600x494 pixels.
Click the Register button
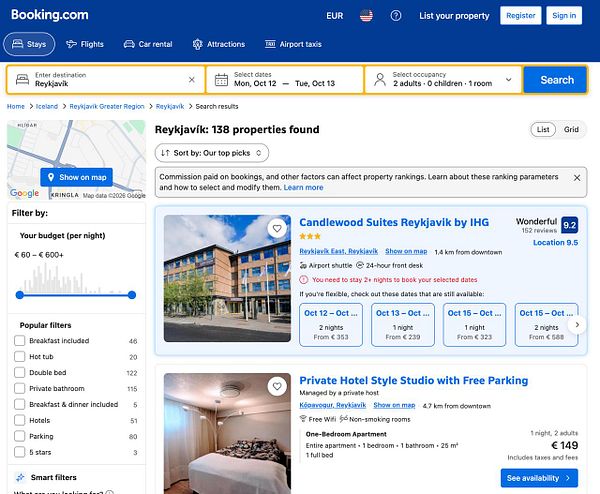coord(520,16)
